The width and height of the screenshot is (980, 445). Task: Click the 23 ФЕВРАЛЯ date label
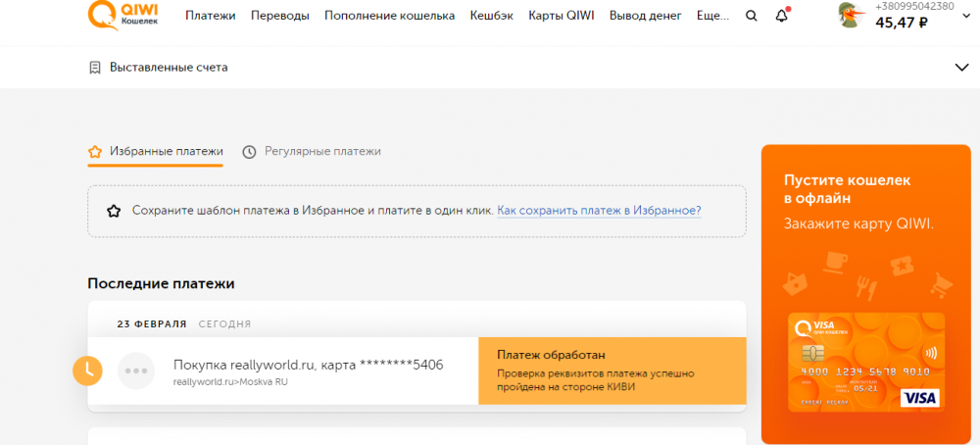point(152,324)
